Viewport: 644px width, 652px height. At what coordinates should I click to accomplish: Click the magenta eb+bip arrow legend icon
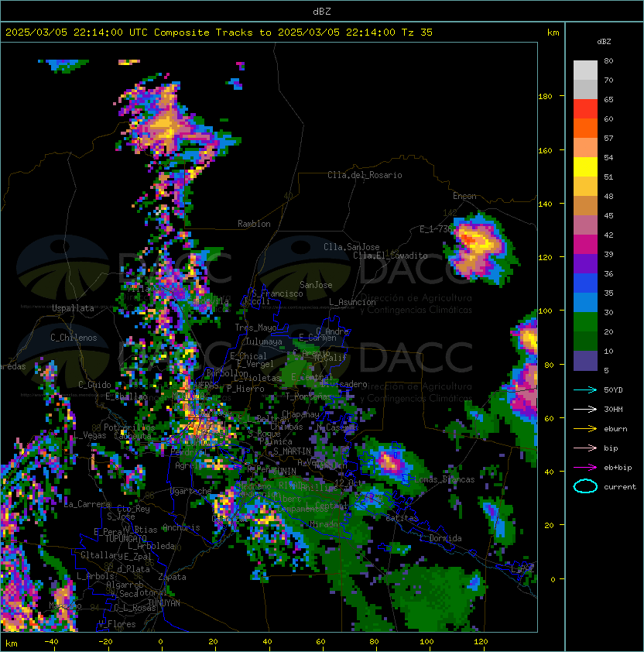click(x=585, y=468)
